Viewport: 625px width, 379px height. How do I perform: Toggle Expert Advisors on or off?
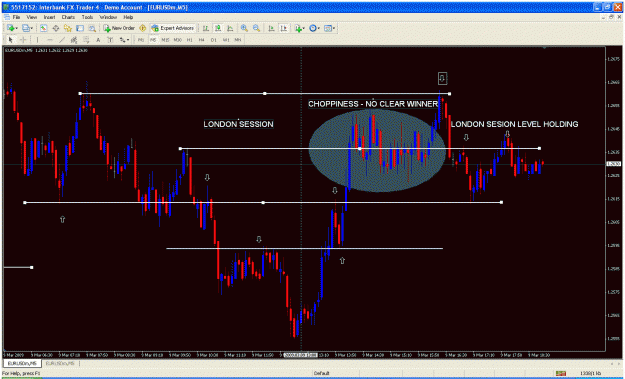[x=173, y=28]
